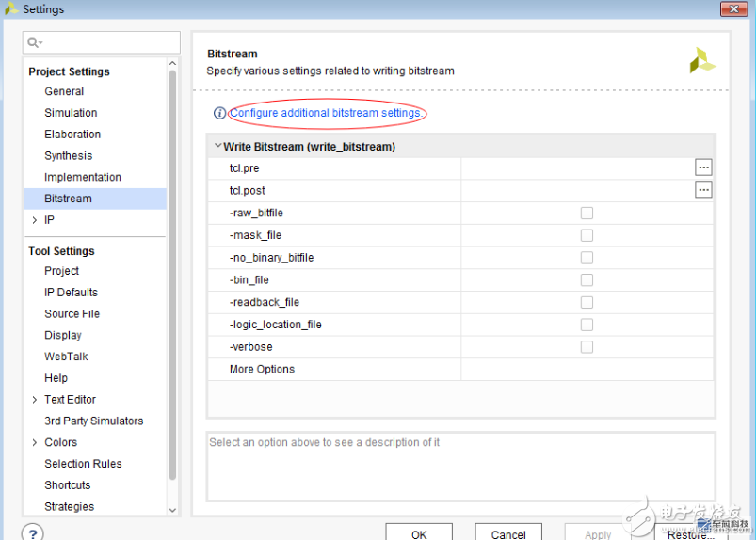Click the tcl.pre value field
The width and height of the screenshot is (756, 540).
pos(577,168)
